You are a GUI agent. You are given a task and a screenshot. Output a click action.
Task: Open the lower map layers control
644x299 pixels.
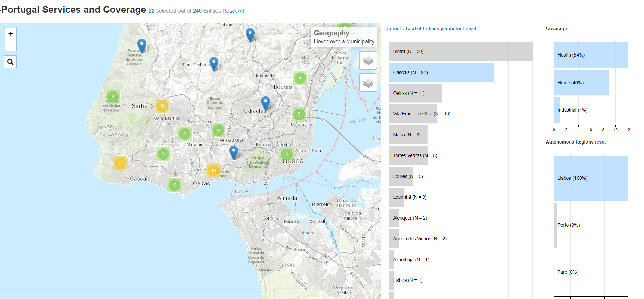pyautogui.click(x=368, y=83)
